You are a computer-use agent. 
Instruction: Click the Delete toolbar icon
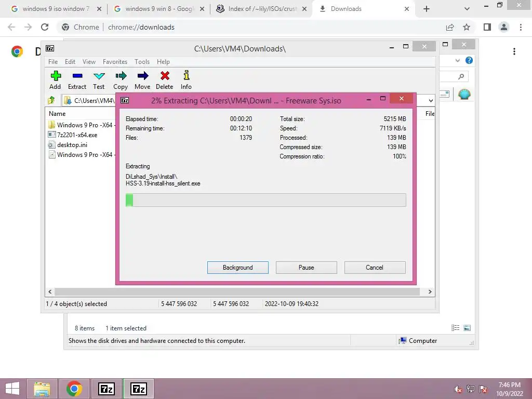click(x=165, y=80)
